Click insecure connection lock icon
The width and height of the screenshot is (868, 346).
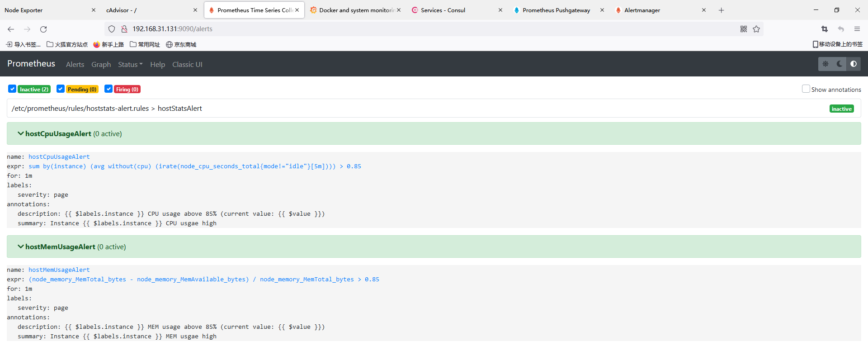click(124, 29)
